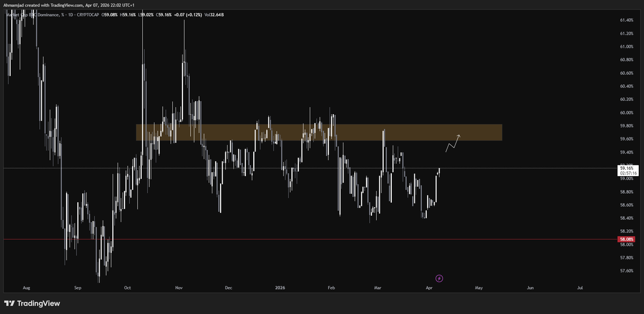Click the red 58.08% price label

click(x=626, y=239)
